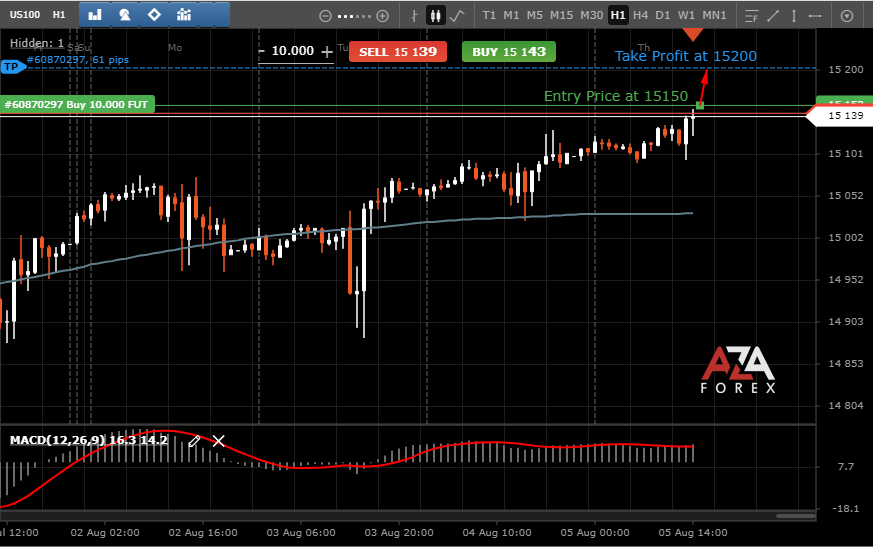Choose the Fibonacci retracement drawing tool

pyautogui.click(x=751, y=16)
